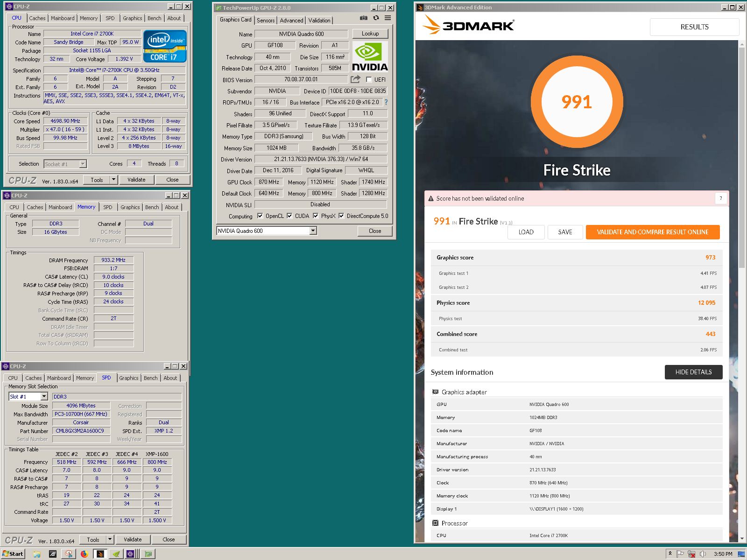This screenshot has width=747, height=560.
Task: Switch to CPU-Z taskbar group
Action: pos(131,554)
